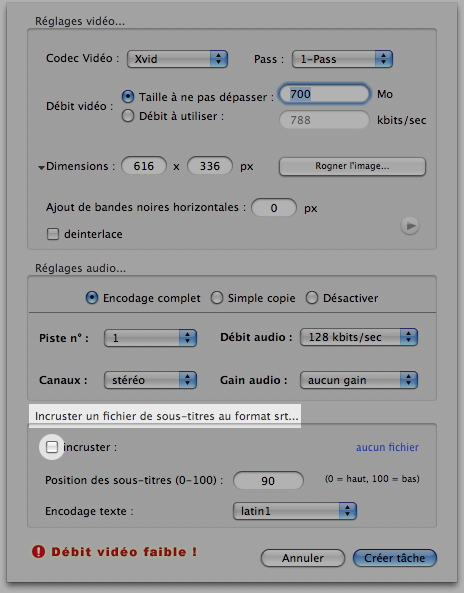Image resolution: width=464 pixels, height=593 pixels.
Task: Open the Codec Vidéo Xvid dropdown
Action: click(177, 59)
